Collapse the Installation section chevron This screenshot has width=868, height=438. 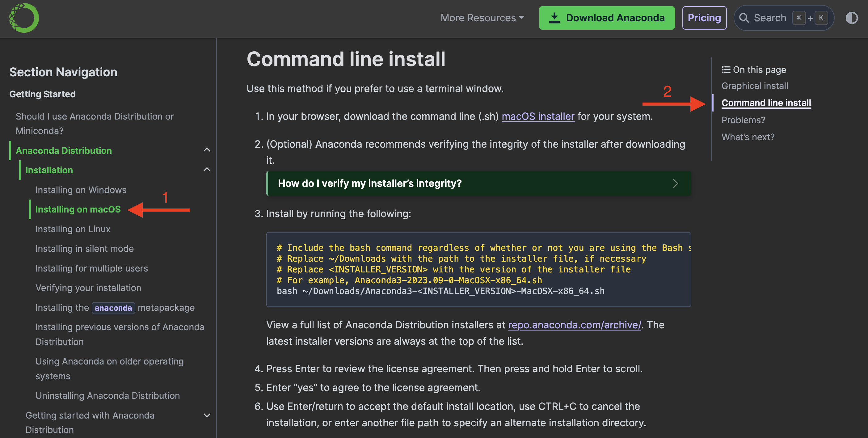tap(207, 170)
